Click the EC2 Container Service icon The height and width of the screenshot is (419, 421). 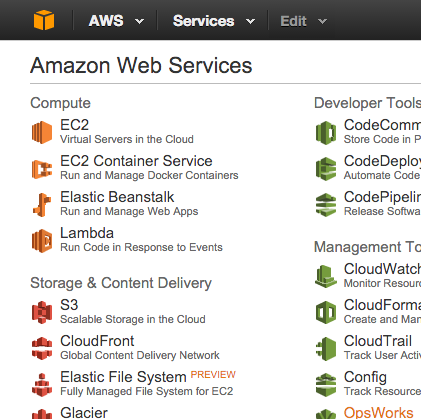[42, 169]
